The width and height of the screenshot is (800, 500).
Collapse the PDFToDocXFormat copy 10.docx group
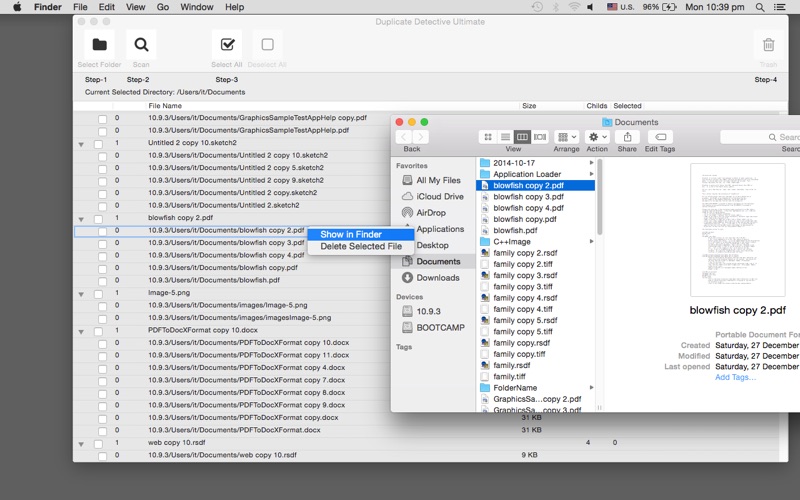(x=81, y=332)
